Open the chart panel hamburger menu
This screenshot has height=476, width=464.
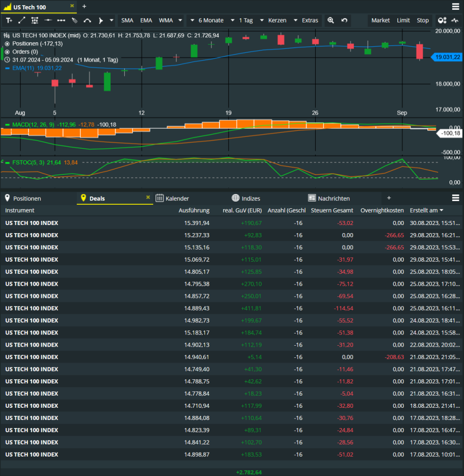(455, 7)
